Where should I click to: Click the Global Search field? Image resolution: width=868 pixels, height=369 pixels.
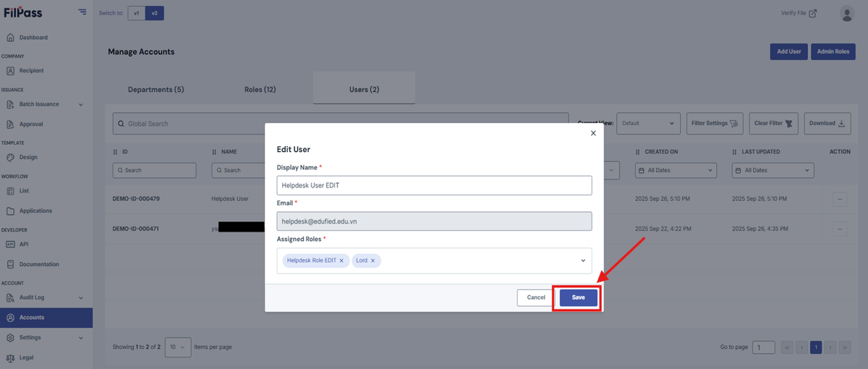[x=341, y=124]
